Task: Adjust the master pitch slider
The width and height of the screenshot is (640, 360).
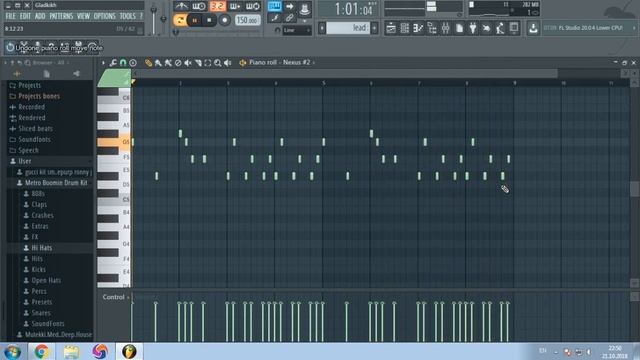Action: click(163, 19)
